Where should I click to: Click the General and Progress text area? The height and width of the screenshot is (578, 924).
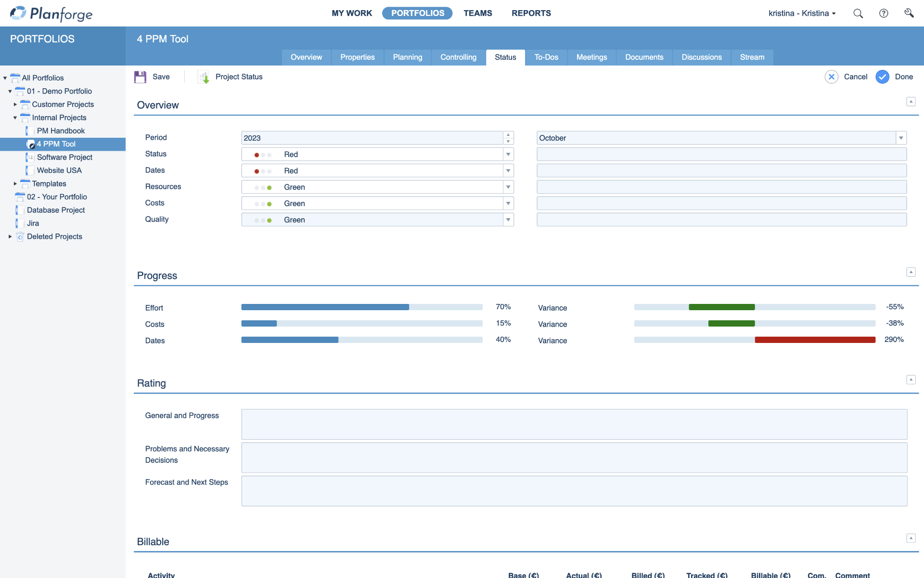(573, 424)
